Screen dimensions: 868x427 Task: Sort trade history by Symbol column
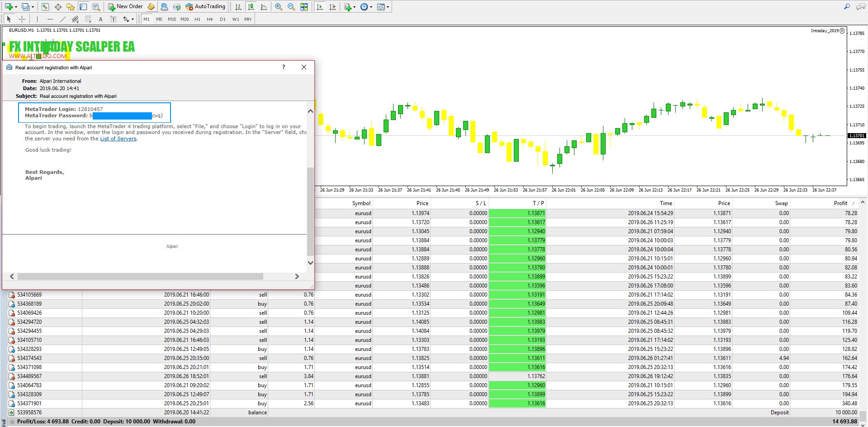pos(361,203)
